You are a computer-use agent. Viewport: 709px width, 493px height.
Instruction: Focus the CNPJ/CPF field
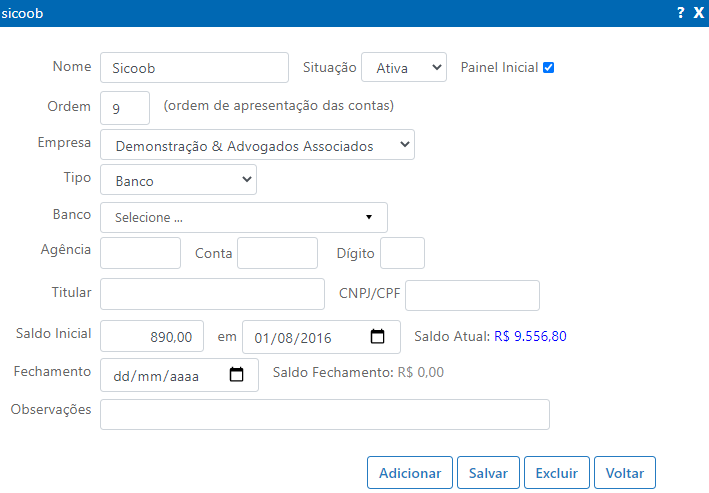[x=472, y=295]
